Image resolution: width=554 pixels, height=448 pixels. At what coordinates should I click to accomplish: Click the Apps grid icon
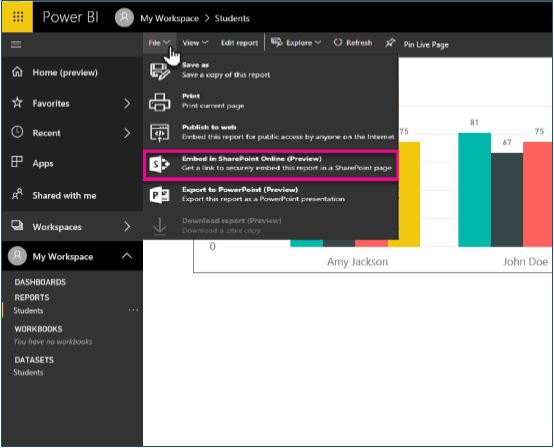click(x=17, y=162)
